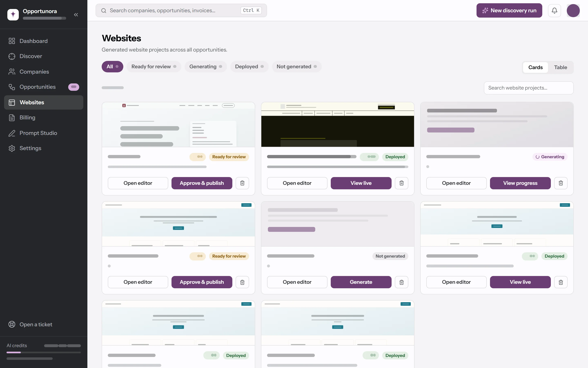Switch to Table view
588x368 pixels.
pos(560,67)
